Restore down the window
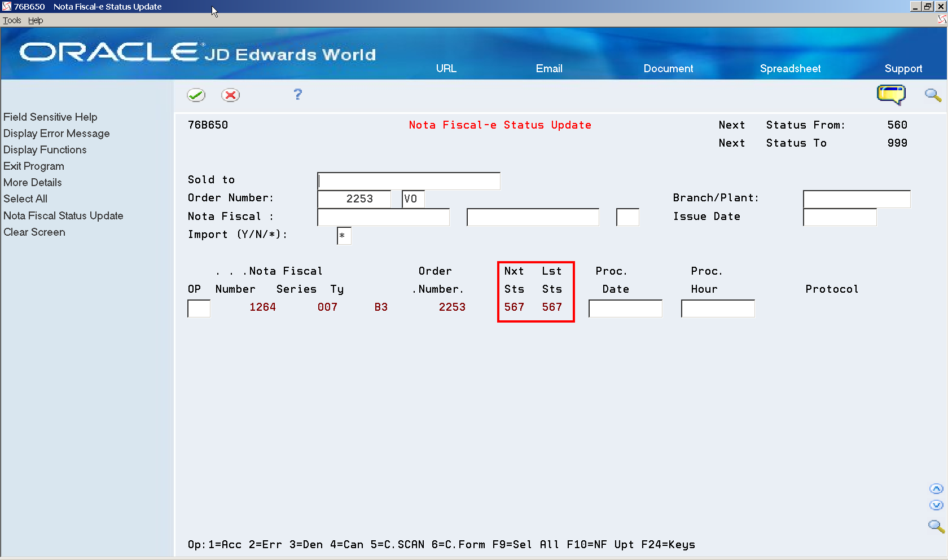Screen dimensions: 948x560 (x=928, y=6)
